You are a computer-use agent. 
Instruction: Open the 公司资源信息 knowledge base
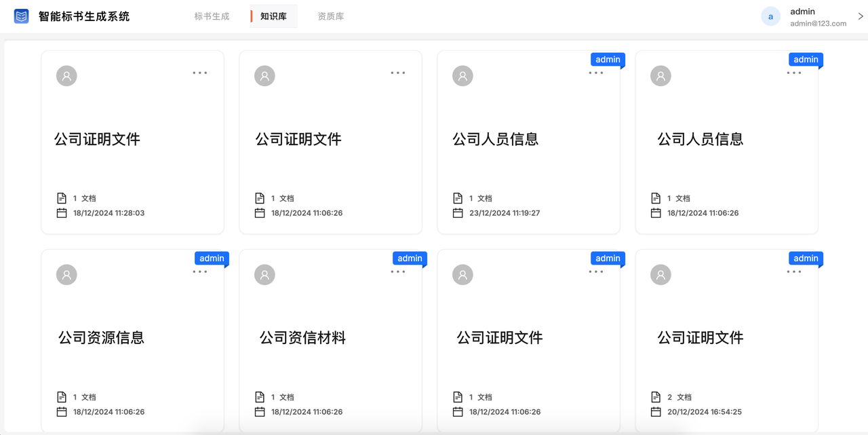[101, 338]
